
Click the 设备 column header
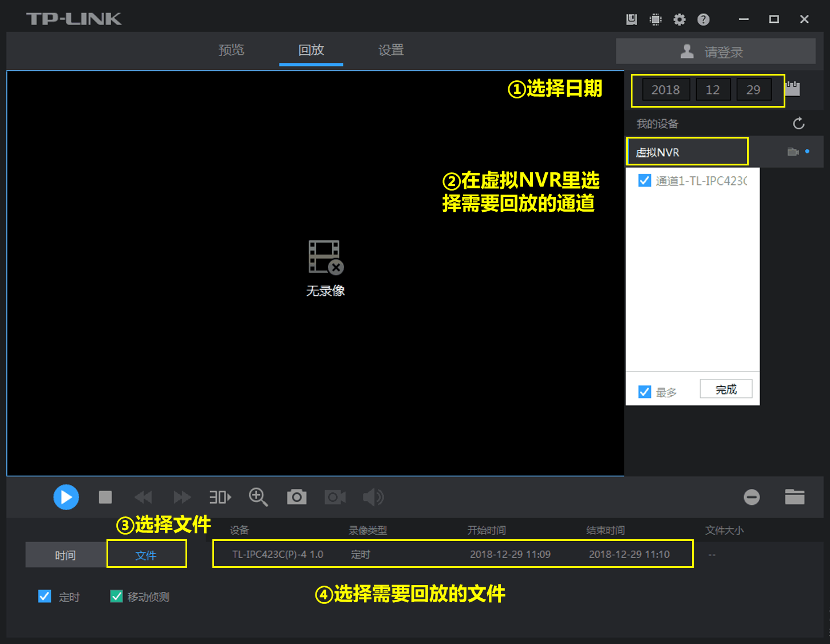point(239,530)
